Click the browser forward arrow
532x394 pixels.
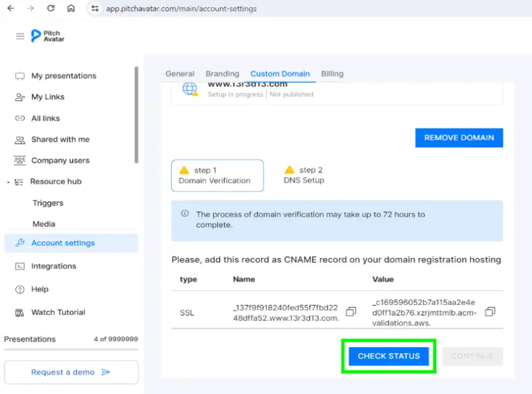click(31, 8)
